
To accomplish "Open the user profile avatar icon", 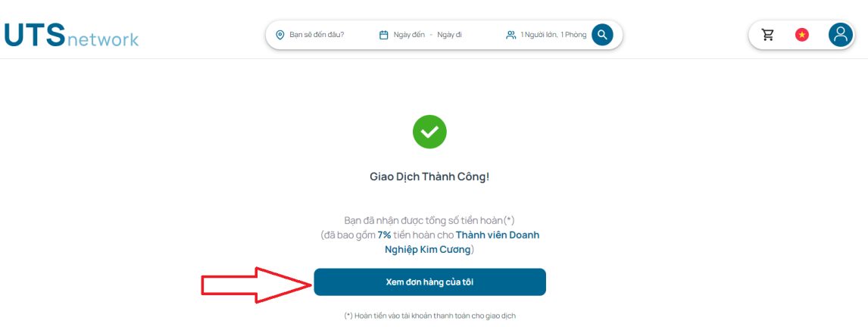I will 840,35.
